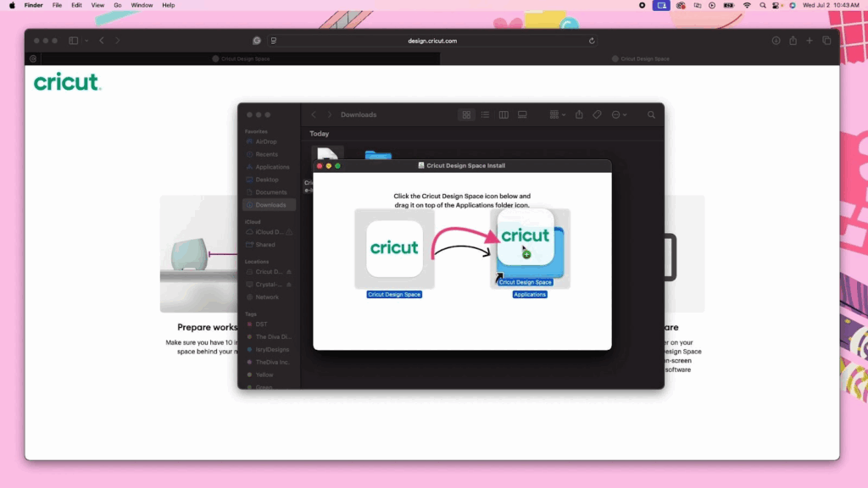
Task: Open Network in the Finder sidebar
Action: (269, 297)
